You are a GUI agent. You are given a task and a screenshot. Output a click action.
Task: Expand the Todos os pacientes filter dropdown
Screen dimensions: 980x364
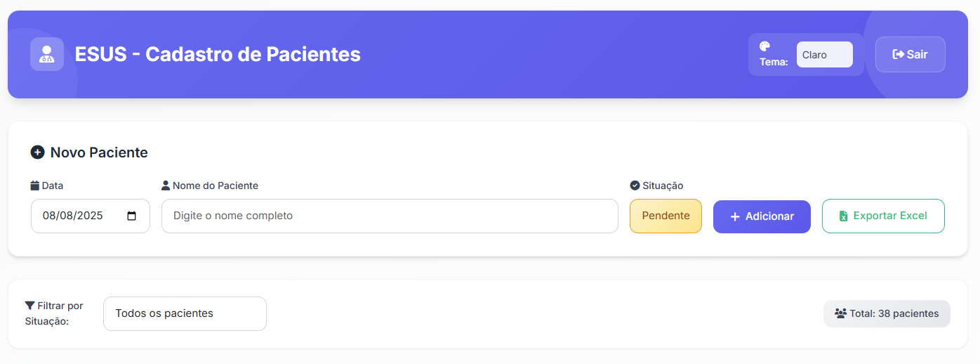point(185,313)
